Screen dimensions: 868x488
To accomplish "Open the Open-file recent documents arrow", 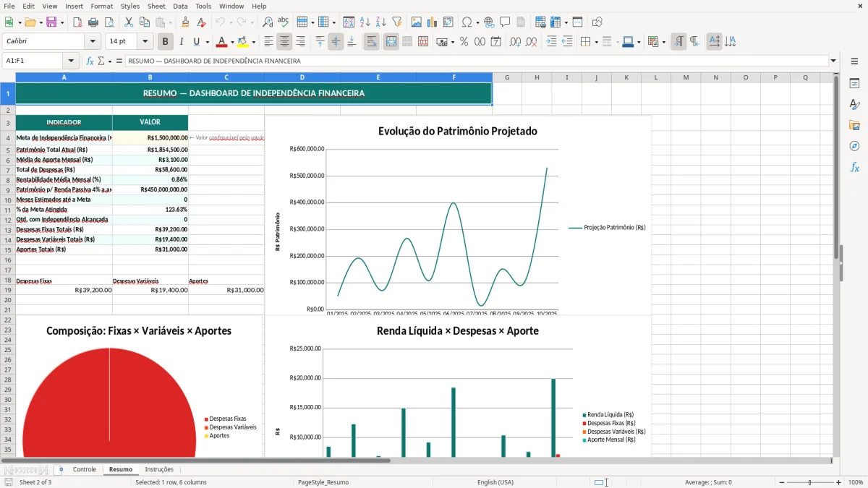I will point(40,22).
